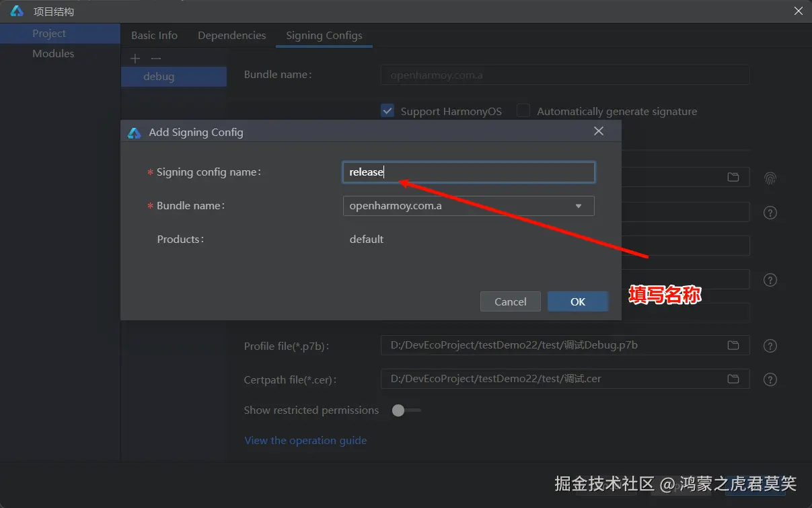Image resolution: width=812 pixels, height=508 pixels.
Task: Click the Signing config name input field
Action: pyautogui.click(x=469, y=172)
